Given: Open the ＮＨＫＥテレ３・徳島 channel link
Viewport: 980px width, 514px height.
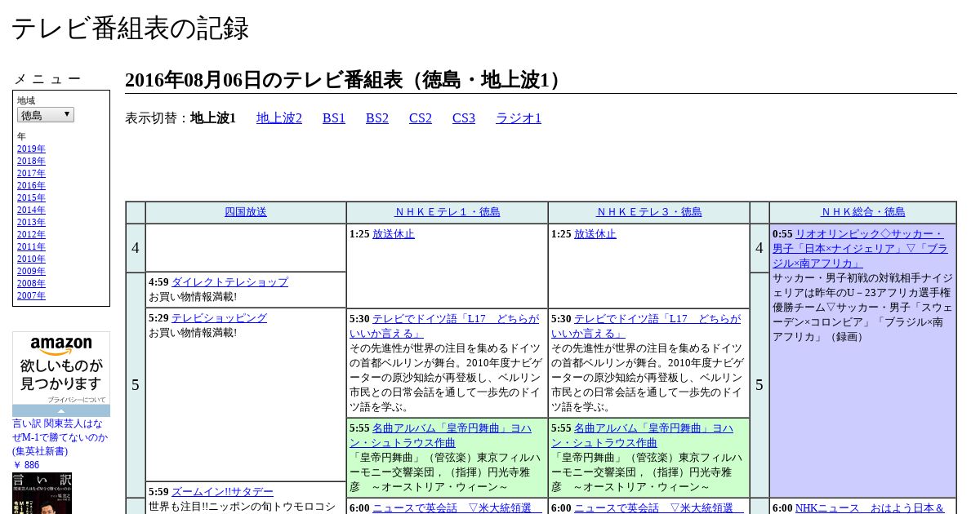Looking at the screenshot, I should pyautogui.click(x=648, y=212).
